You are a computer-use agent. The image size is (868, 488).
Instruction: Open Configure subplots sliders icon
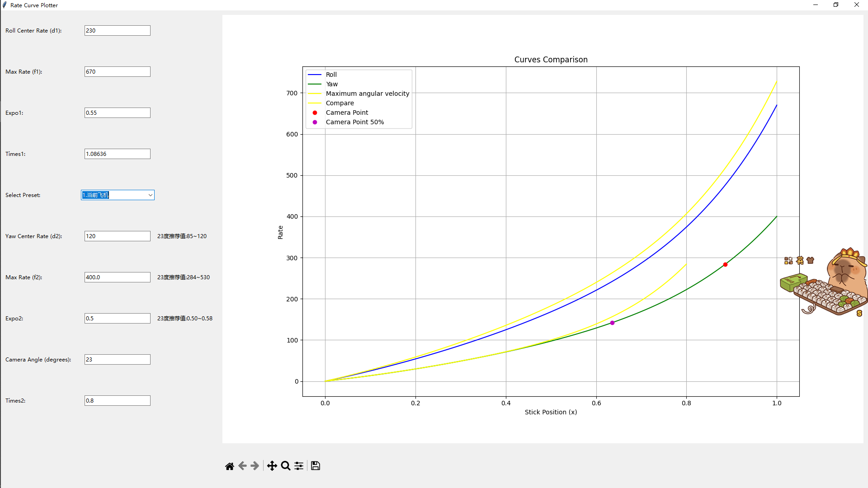click(299, 466)
